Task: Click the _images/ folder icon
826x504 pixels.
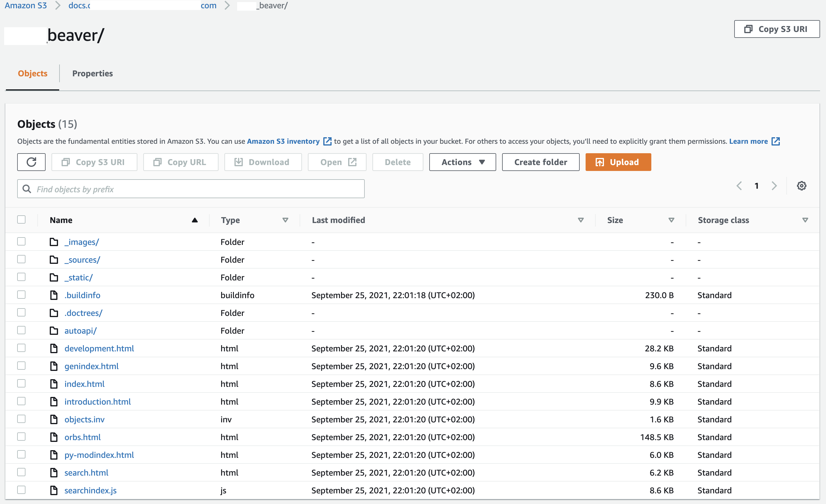Action: [x=54, y=242]
